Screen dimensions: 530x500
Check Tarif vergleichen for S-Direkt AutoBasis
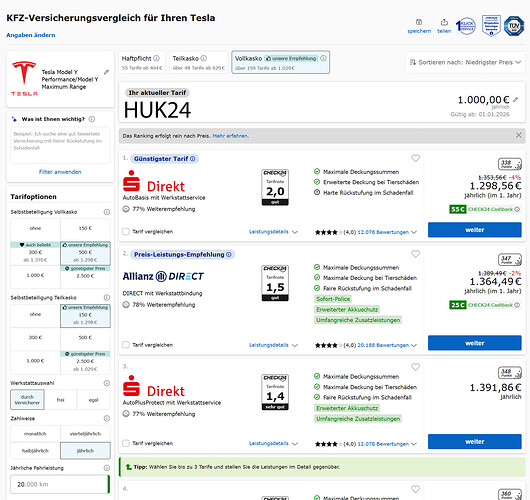pyautogui.click(x=126, y=232)
